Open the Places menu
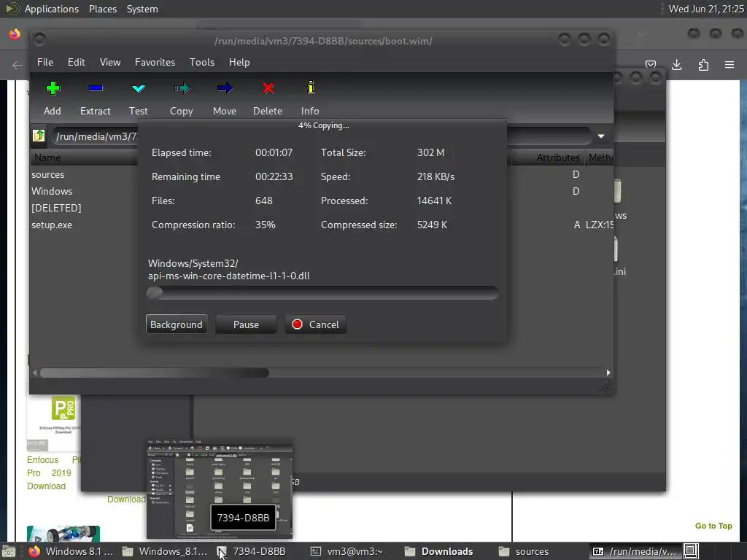Viewport: 747px width, 560px height. [102, 9]
